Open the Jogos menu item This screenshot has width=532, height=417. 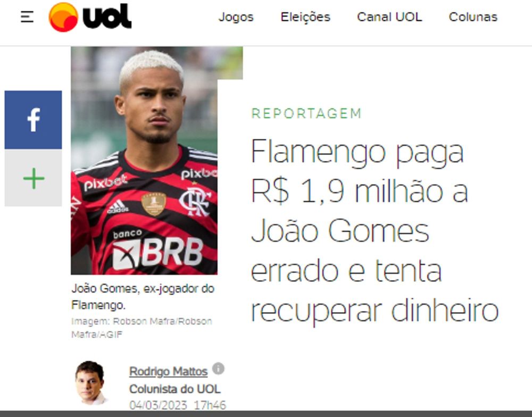[236, 17]
